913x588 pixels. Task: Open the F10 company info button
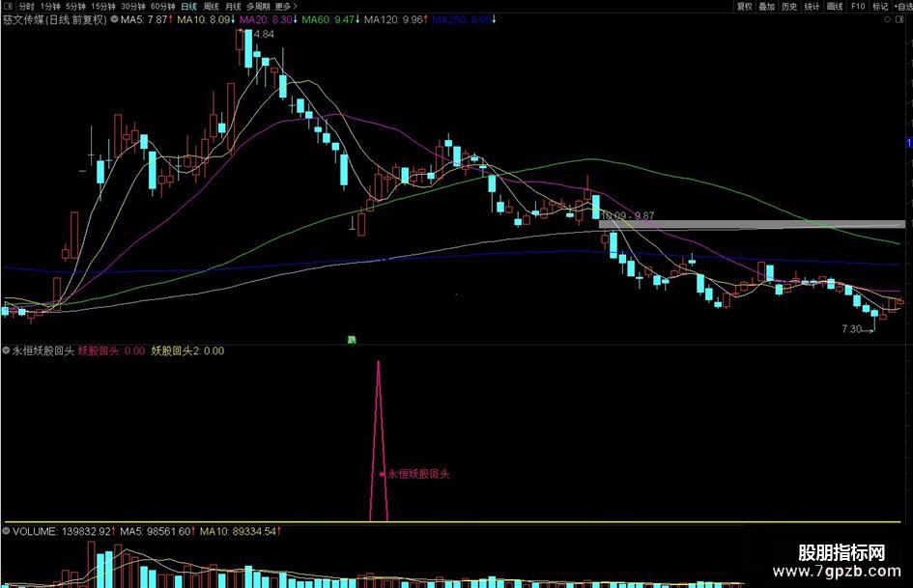[x=858, y=7]
